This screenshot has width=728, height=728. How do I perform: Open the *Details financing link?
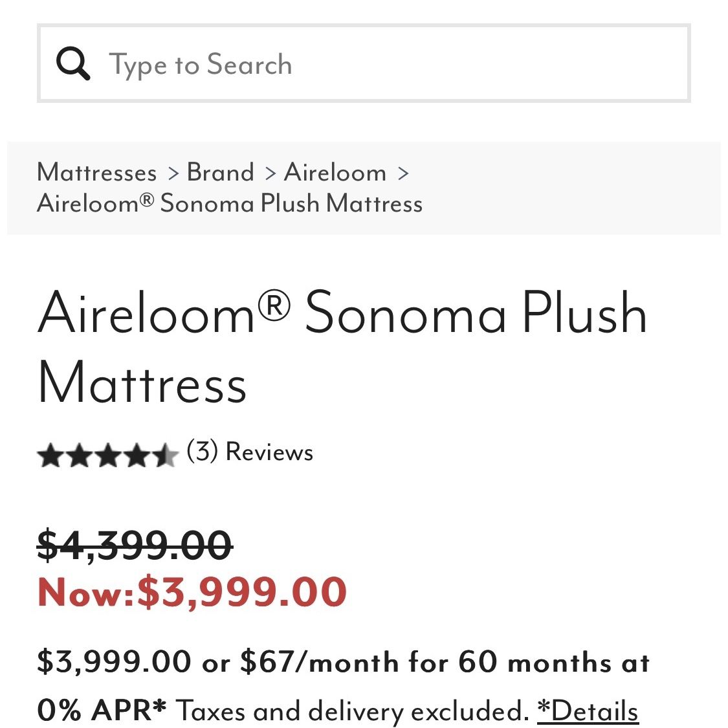tap(588, 711)
